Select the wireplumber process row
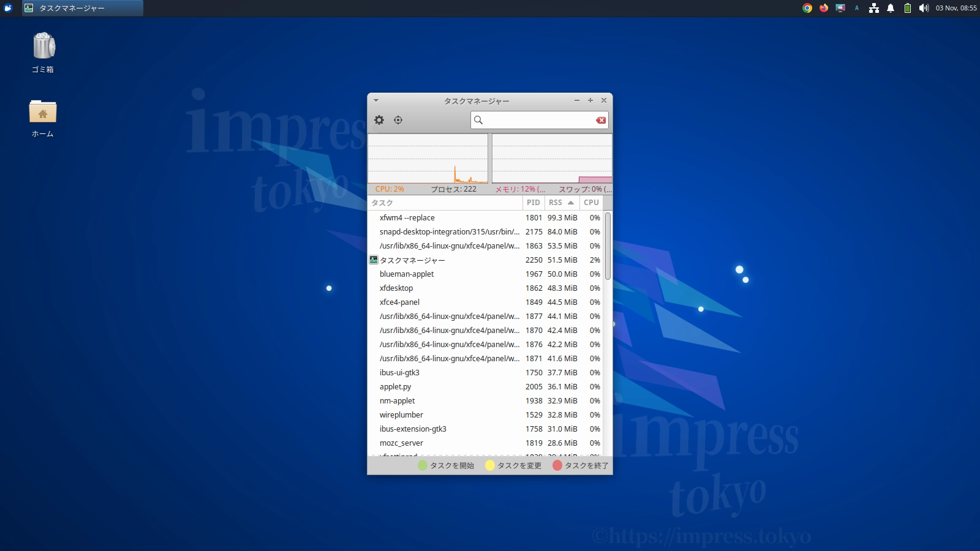Image resolution: width=980 pixels, height=551 pixels. click(x=485, y=415)
